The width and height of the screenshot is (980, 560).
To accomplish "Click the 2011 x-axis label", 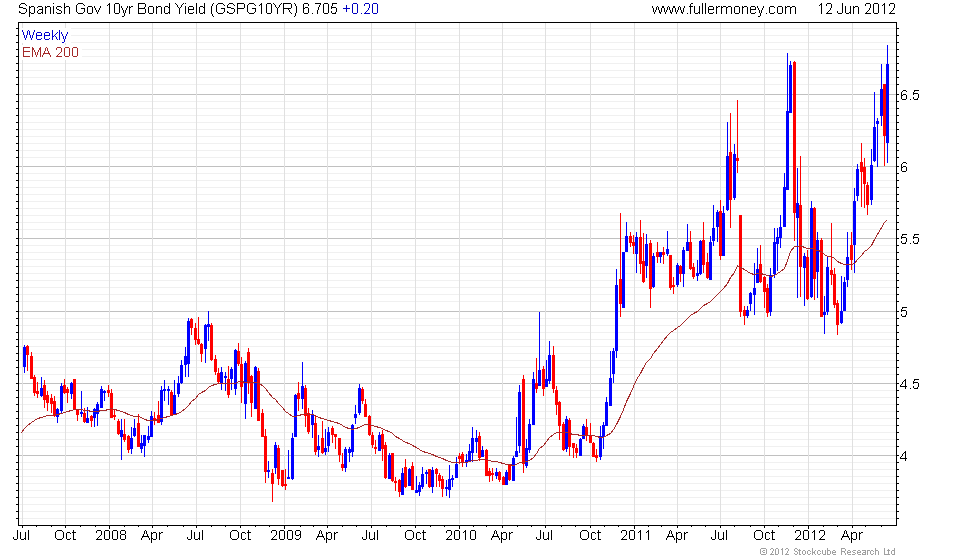I will click(635, 536).
